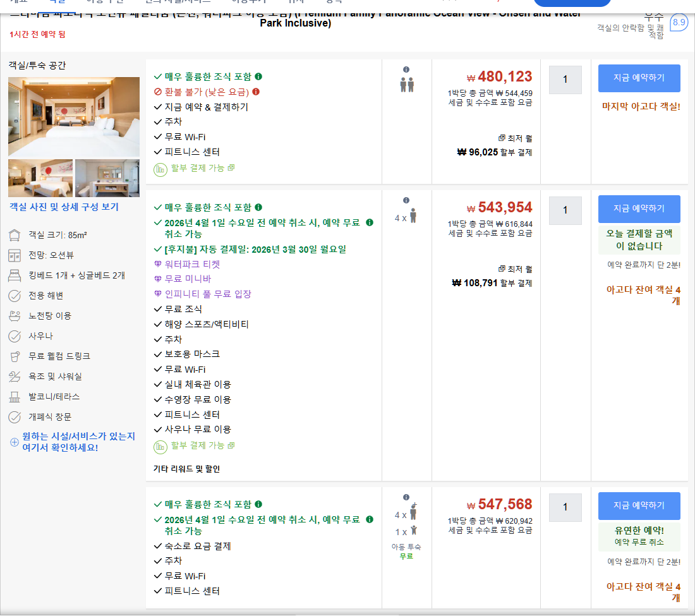Viewport: 695px width, 616px height.
Task: Click ₩ 96,025 할부 결제 text
Action: (x=495, y=152)
